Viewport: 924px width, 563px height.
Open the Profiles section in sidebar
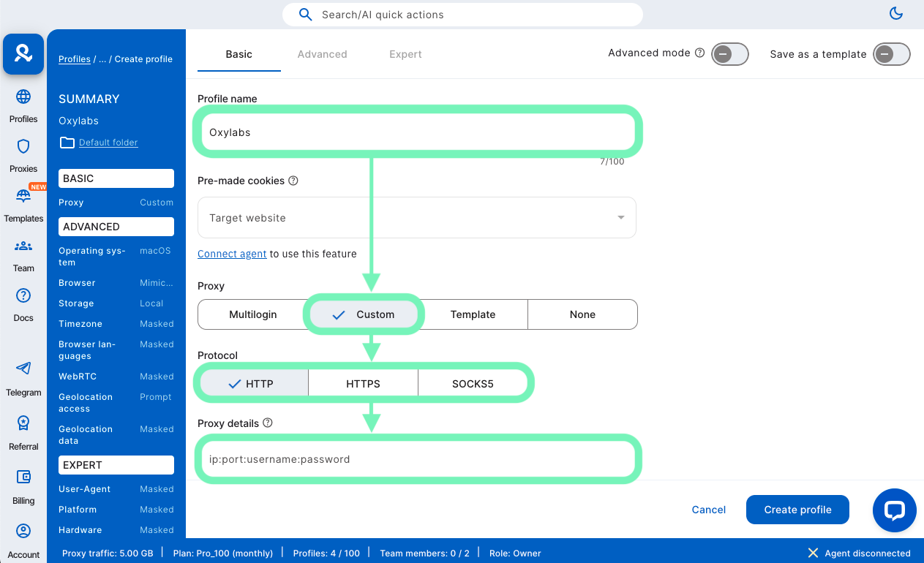coord(23,105)
